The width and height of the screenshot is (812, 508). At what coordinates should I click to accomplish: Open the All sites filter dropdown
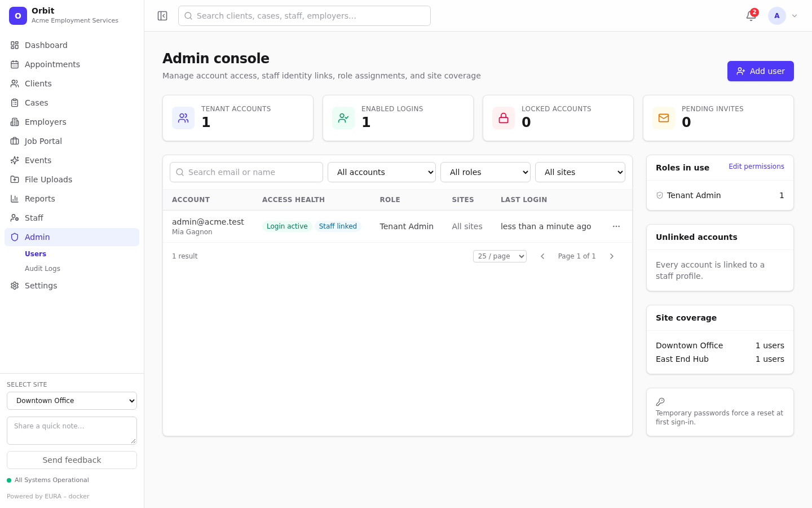tap(580, 172)
